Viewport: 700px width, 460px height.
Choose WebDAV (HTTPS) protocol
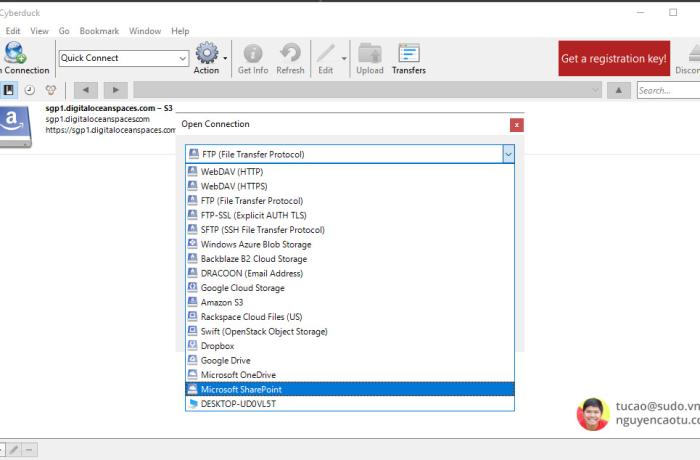tap(350, 186)
